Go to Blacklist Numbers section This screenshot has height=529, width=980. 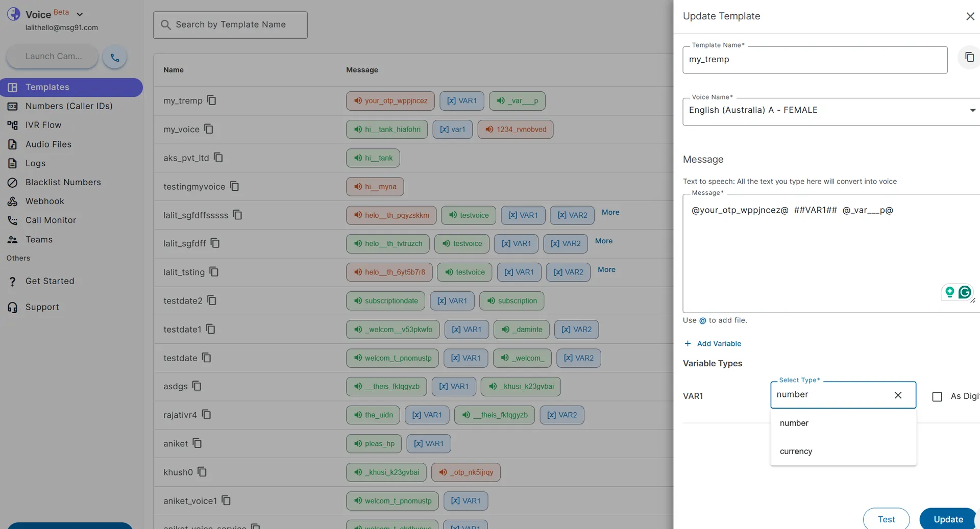(x=63, y=182)
